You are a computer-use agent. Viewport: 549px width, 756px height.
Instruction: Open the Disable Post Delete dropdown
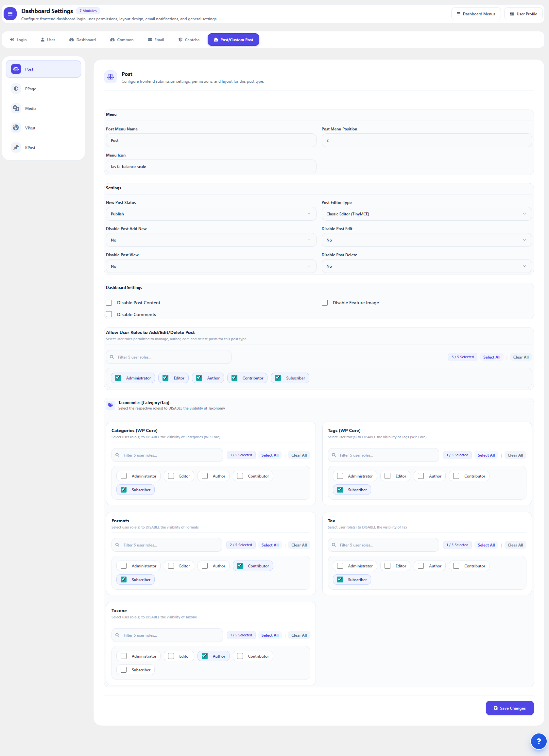coord(427,266)
